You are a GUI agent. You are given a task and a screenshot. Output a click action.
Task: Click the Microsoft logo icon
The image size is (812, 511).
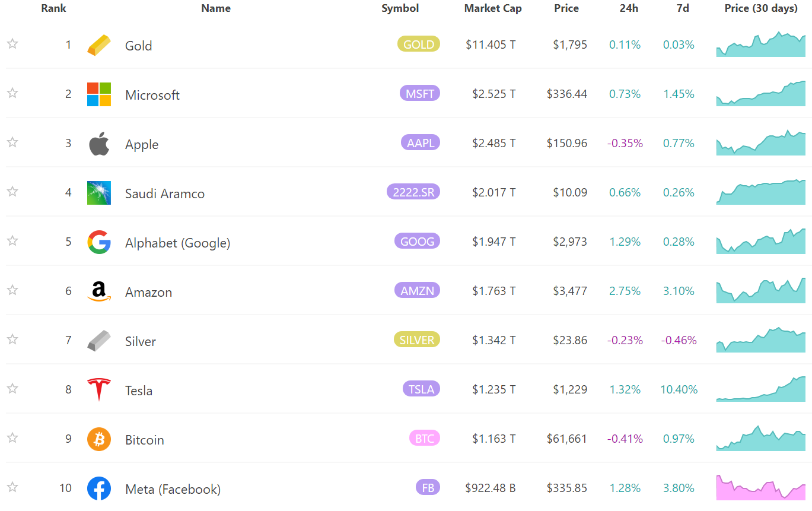point(98,94)
